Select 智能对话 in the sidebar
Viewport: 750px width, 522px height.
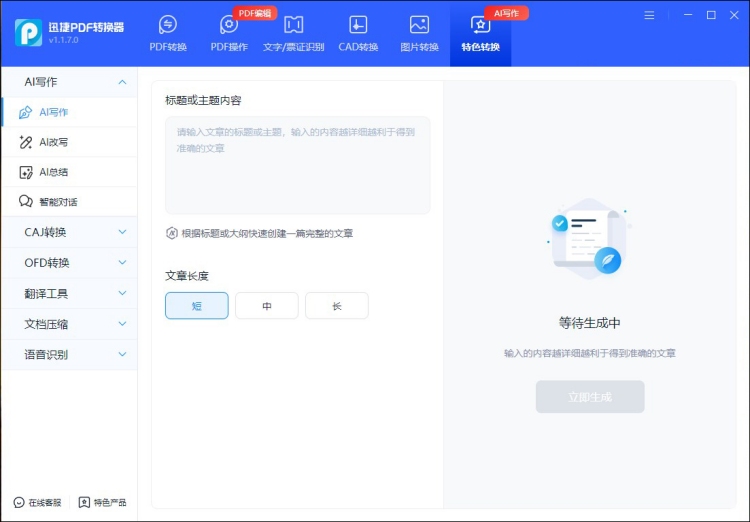[x=69, y=202]
